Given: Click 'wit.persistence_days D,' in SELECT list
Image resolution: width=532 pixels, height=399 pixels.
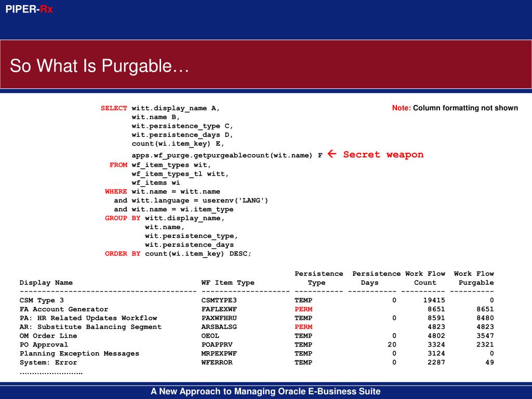Looking at the screenshot, I should [182, 135].
